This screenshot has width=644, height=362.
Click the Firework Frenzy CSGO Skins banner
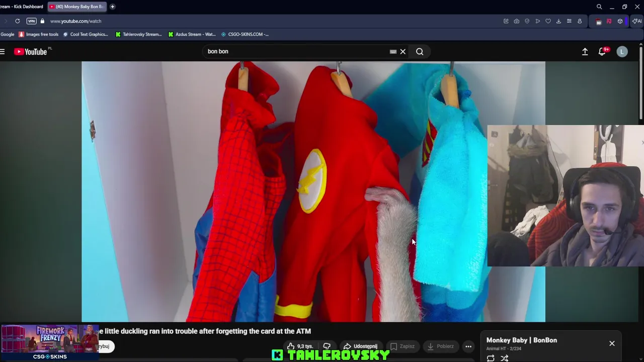[50, 342]
